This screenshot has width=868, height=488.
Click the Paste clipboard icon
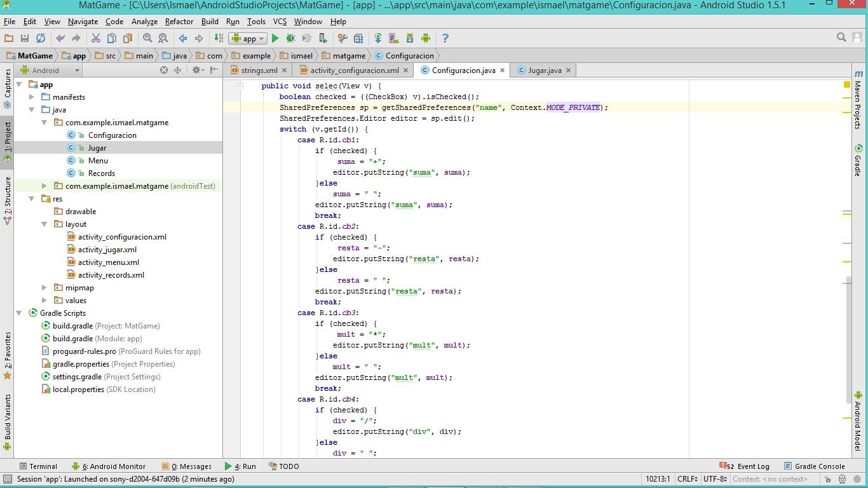[x=127, y=38]
